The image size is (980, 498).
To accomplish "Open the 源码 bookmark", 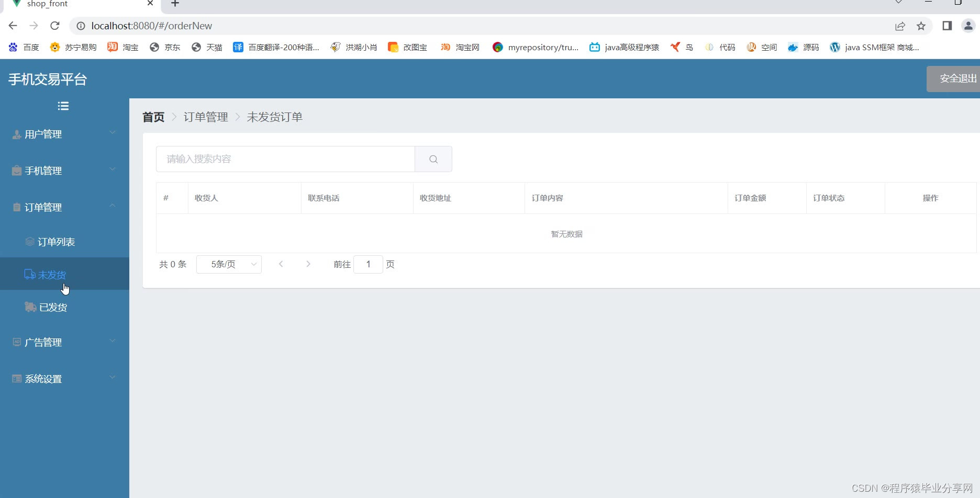I will [804, 47].
